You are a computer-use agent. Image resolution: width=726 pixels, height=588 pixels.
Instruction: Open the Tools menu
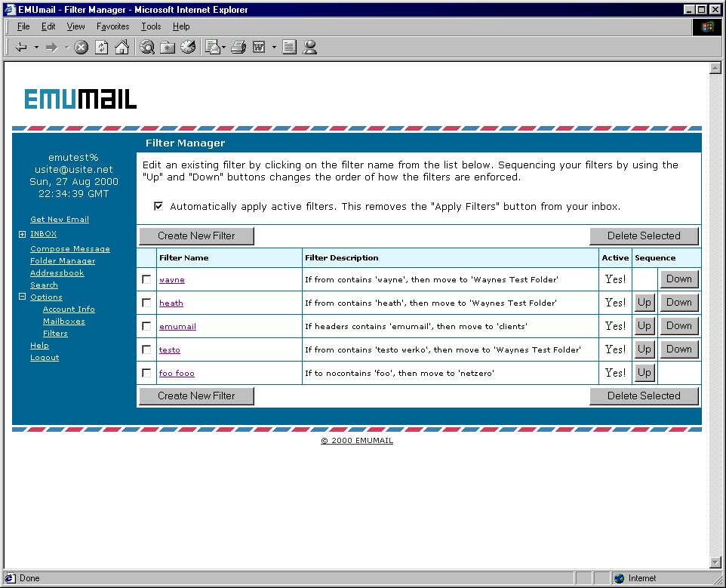(151, 26)
